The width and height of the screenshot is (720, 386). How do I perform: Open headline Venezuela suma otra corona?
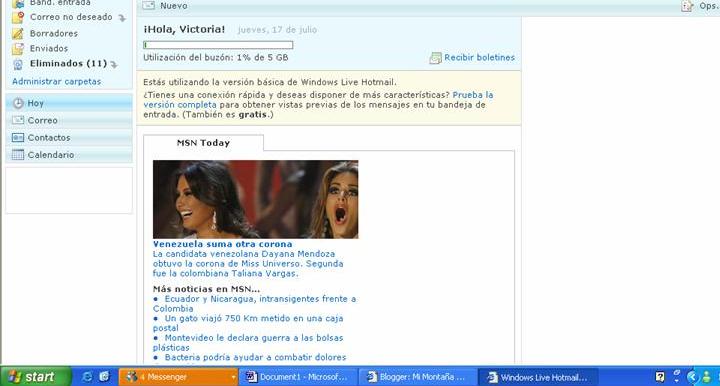pos(222,244)
